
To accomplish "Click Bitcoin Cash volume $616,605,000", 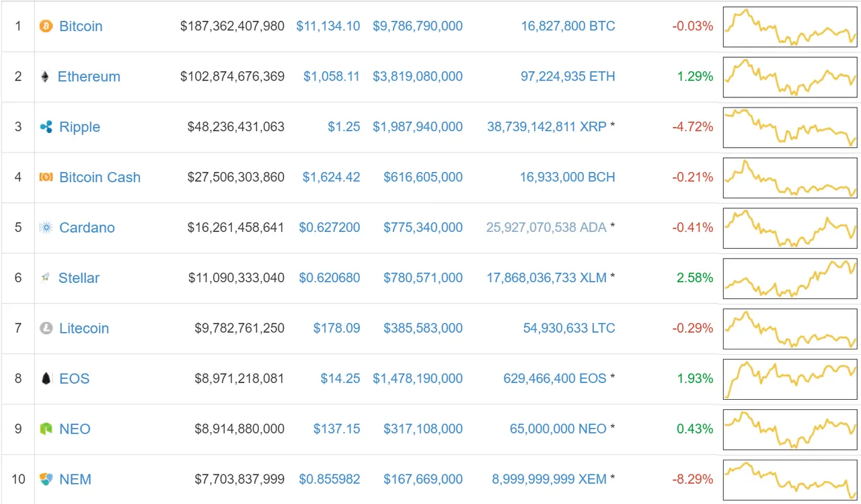I will pyautogui.click(x=423, y=177).
